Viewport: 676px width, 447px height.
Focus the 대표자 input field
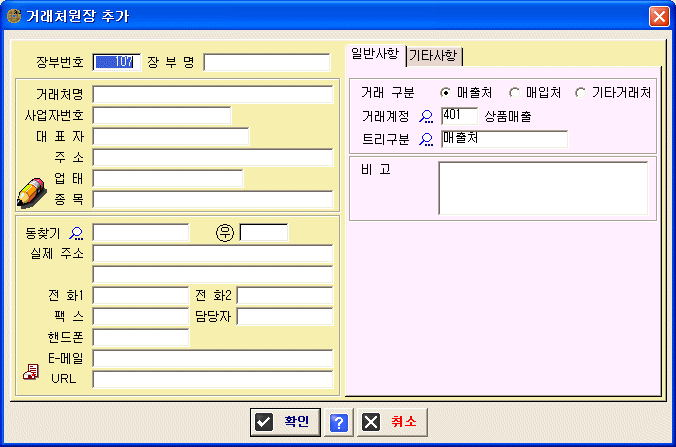pyautogui.click(x=171, y=137)
